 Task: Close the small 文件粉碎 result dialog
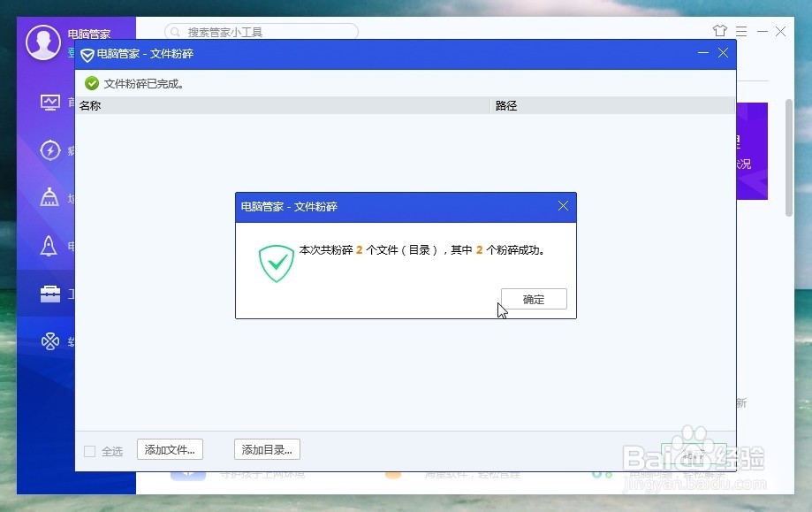pyautogui.click(x=563, y=206)
